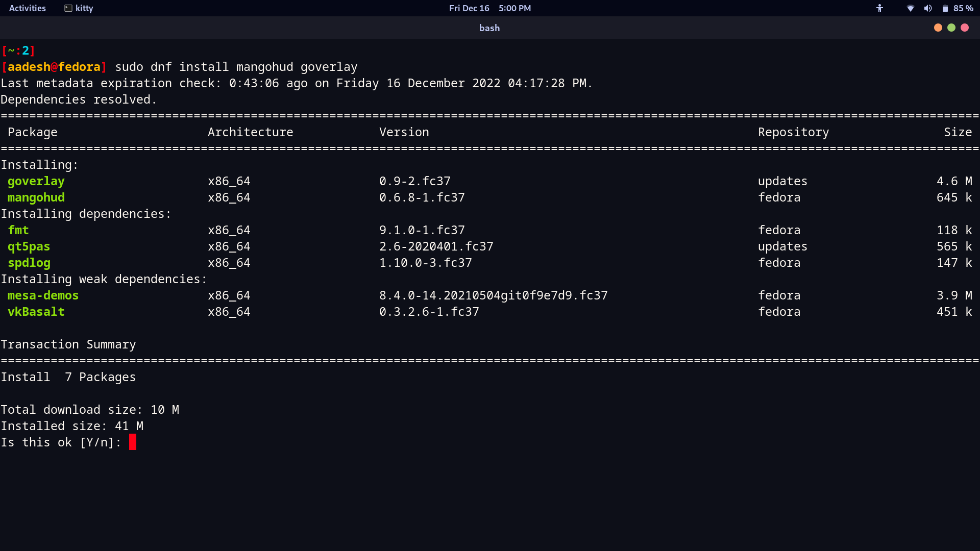Viewport: 980px width, 551px height.
Task: Click the 3.9 M size value
Action: pos(954,295)
